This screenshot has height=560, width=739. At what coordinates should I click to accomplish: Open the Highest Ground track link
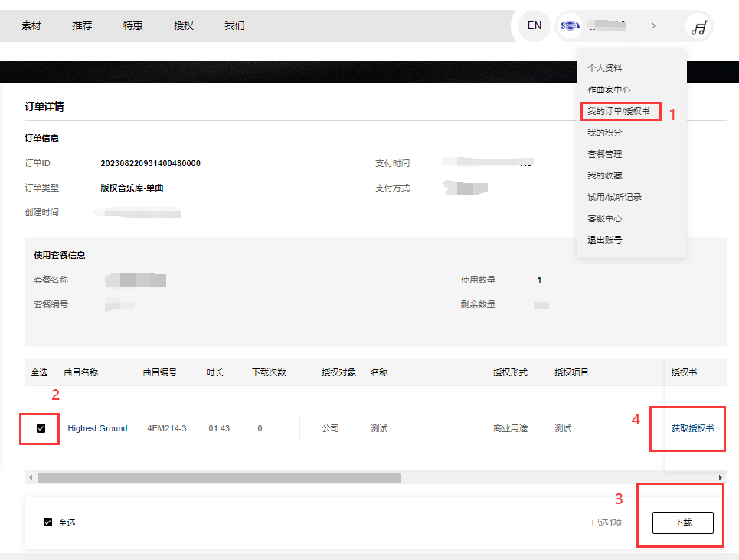click(97, 428)
